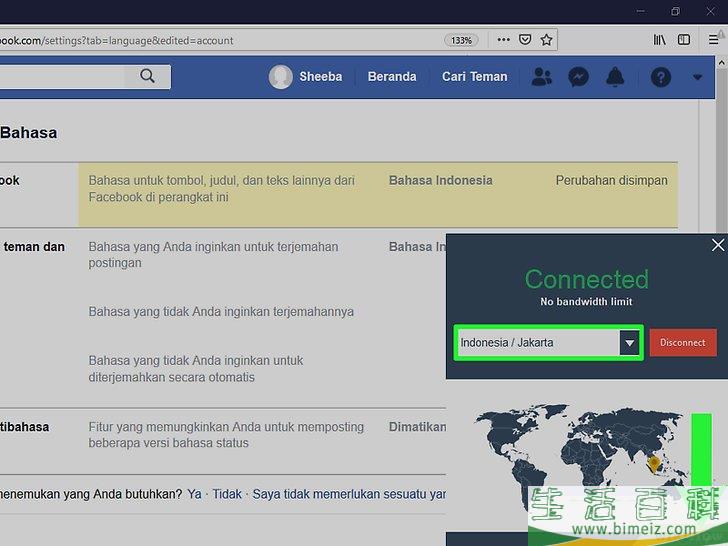This screenshot has height=546, width=728.
Task: Open the Messenger icon
Action: click(578, 77)
